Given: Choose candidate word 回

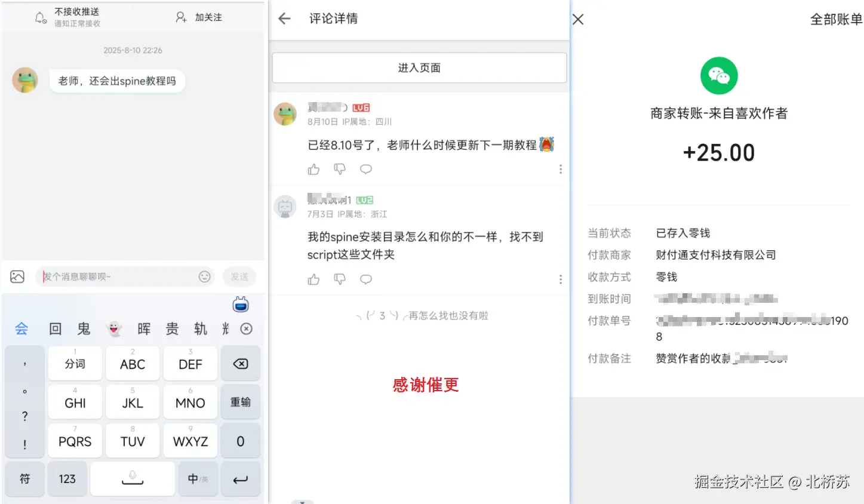Looking at the screenshot, I should point(55,328).
